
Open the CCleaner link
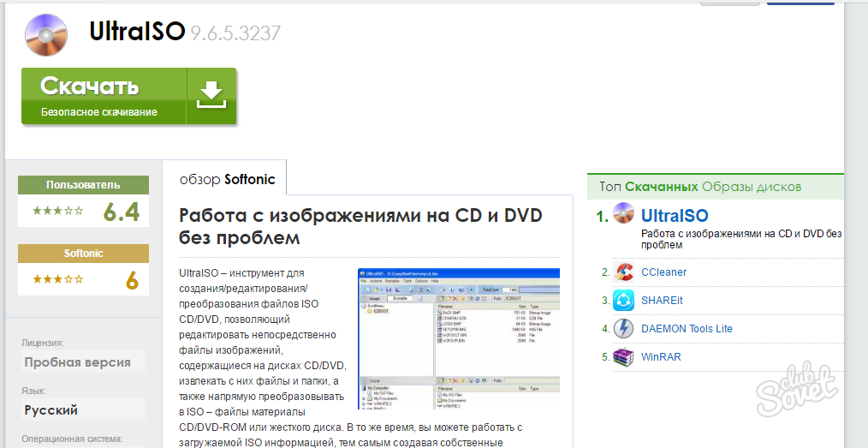point(663,272)
